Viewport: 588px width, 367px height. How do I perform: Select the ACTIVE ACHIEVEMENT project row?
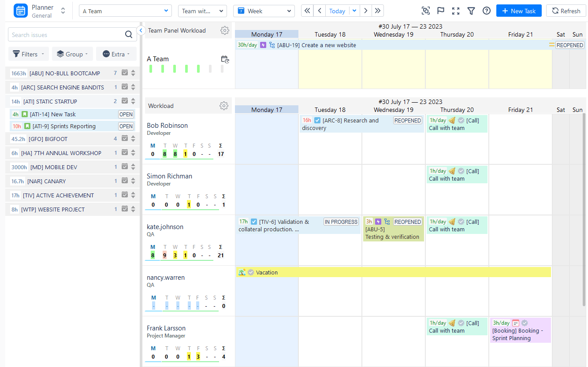[72, 195]
